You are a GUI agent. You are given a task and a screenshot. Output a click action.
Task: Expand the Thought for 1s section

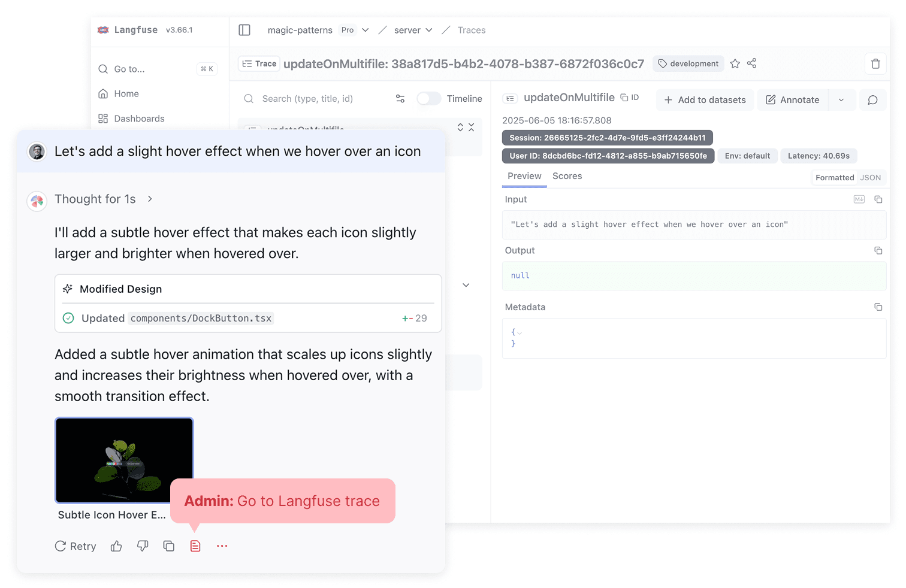[149, 199]
